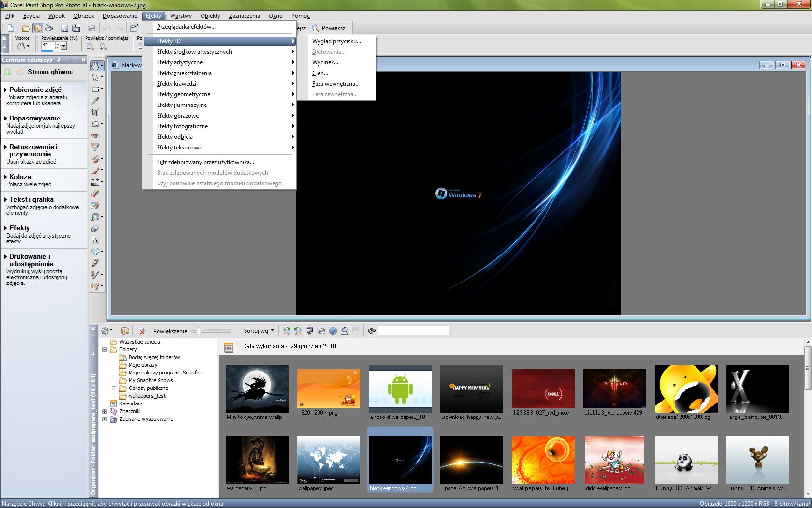Select Wygląd przycisku in the submenu

[336, 41]
